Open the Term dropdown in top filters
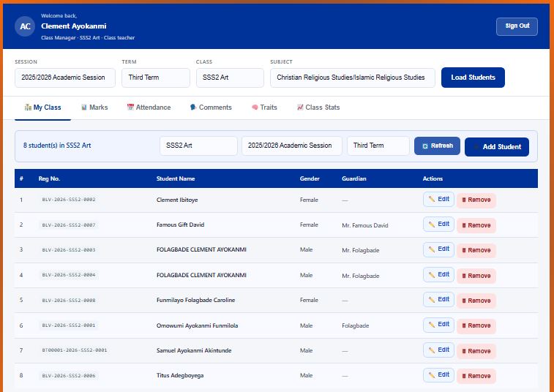This screenshot has width=554, height=392. click(156, 78)
